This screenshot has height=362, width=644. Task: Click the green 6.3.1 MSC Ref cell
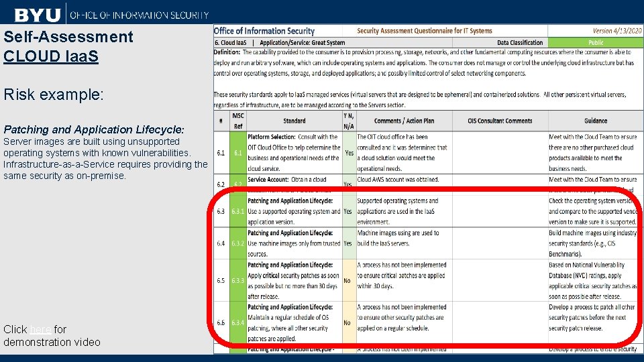(x=237, y=211)
